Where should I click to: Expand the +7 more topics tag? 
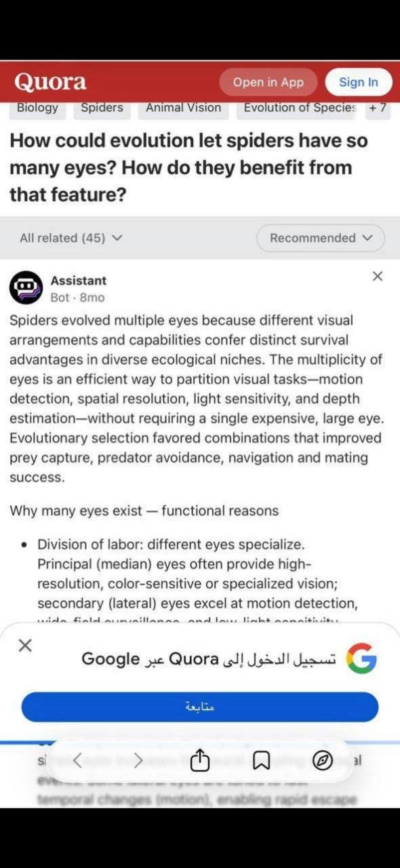(x=378, y=108)
